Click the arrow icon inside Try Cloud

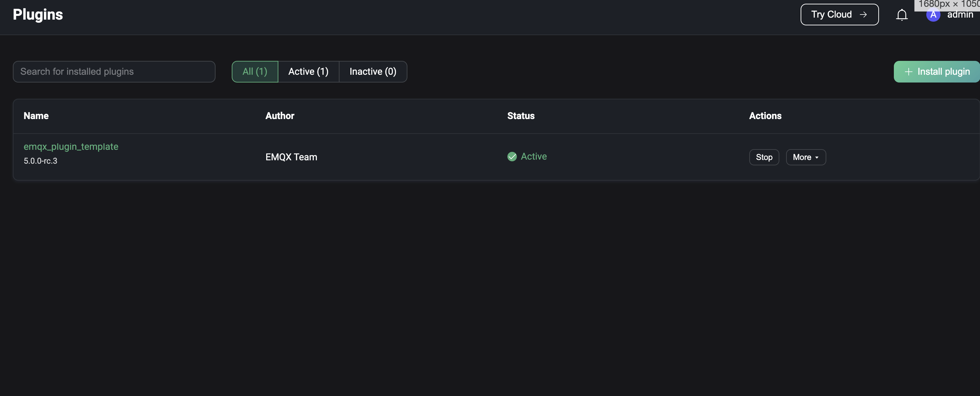click(863, 15)
